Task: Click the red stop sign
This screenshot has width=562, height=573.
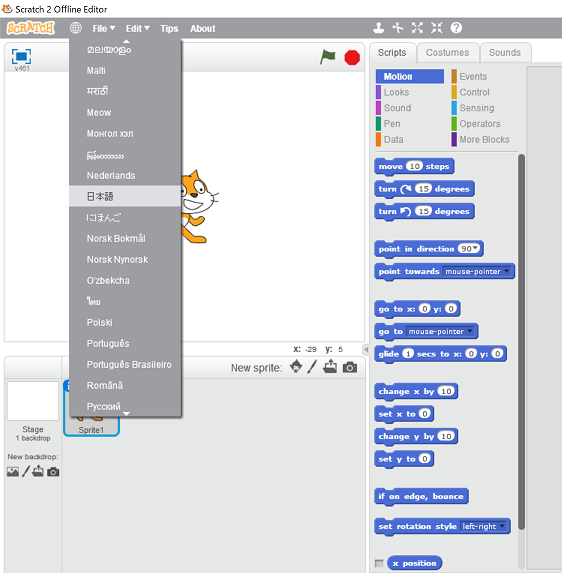Action: click(x=352, y=58)
